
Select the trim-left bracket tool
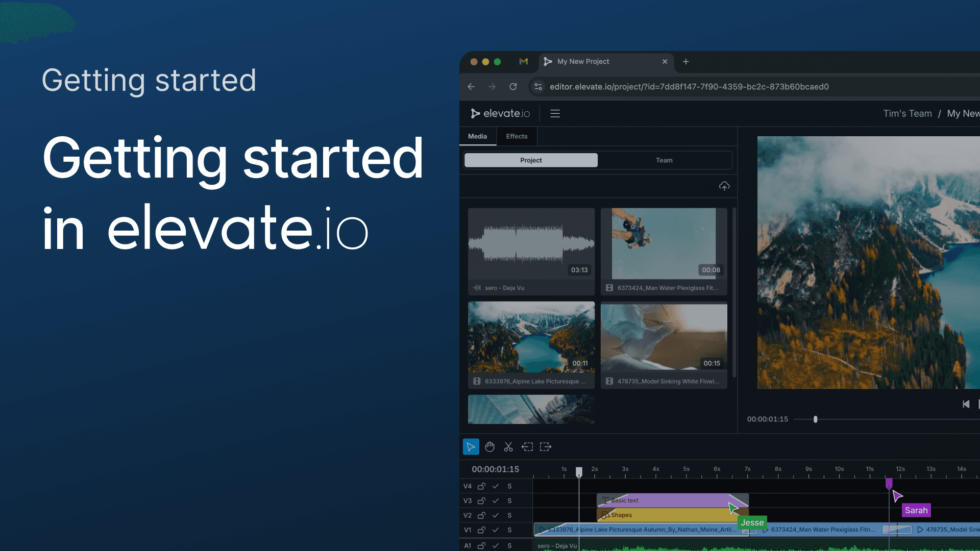pos(527,447)
